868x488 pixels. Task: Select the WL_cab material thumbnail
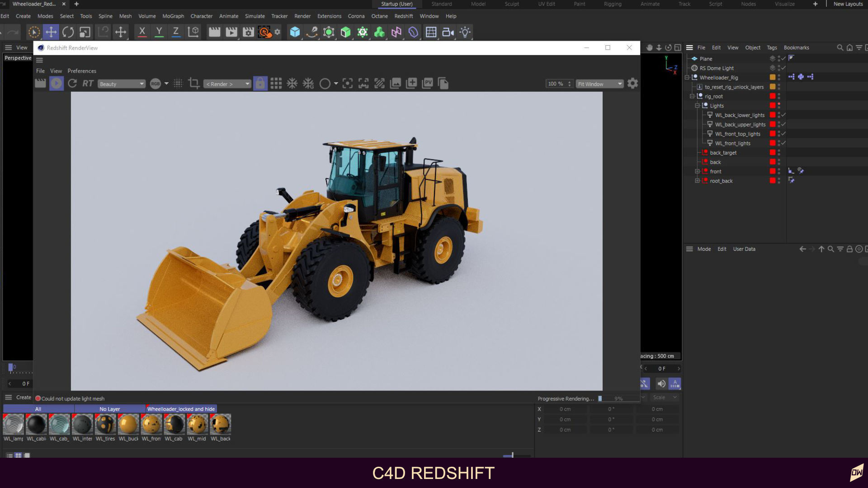coord(174,425)
